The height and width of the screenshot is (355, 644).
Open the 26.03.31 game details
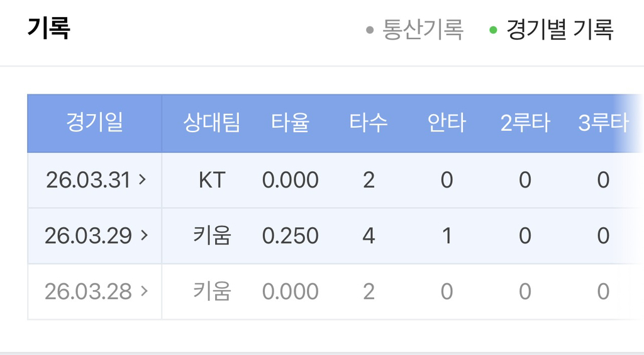[x=96, y=180]
